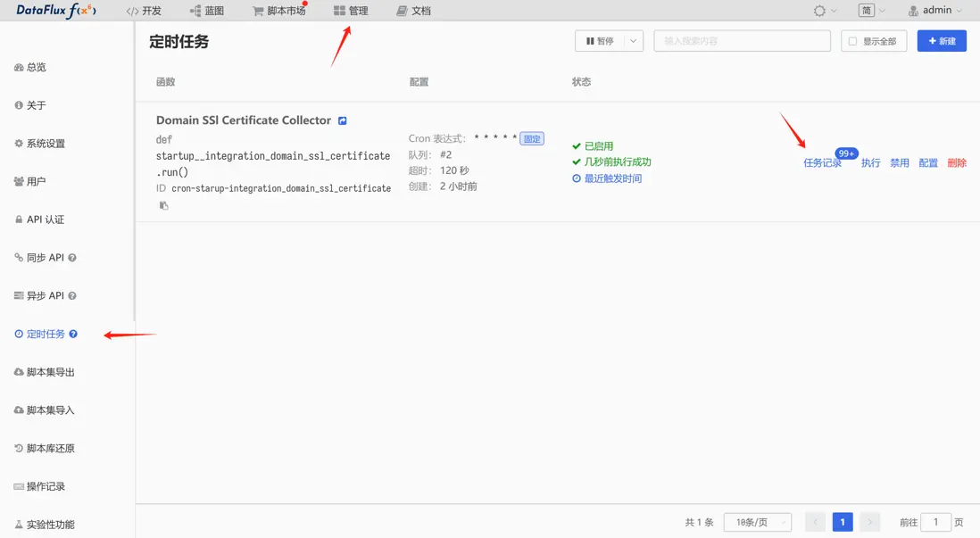Select page 1 in pagination
The width and height of the screenshot is (980, 538).
[x=843, y=522]
